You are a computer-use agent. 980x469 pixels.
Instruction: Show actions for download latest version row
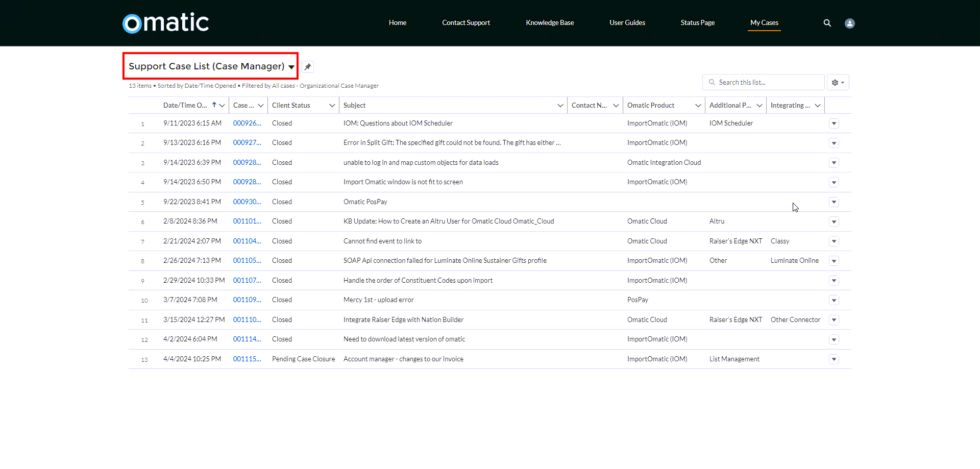pos(834,339)
